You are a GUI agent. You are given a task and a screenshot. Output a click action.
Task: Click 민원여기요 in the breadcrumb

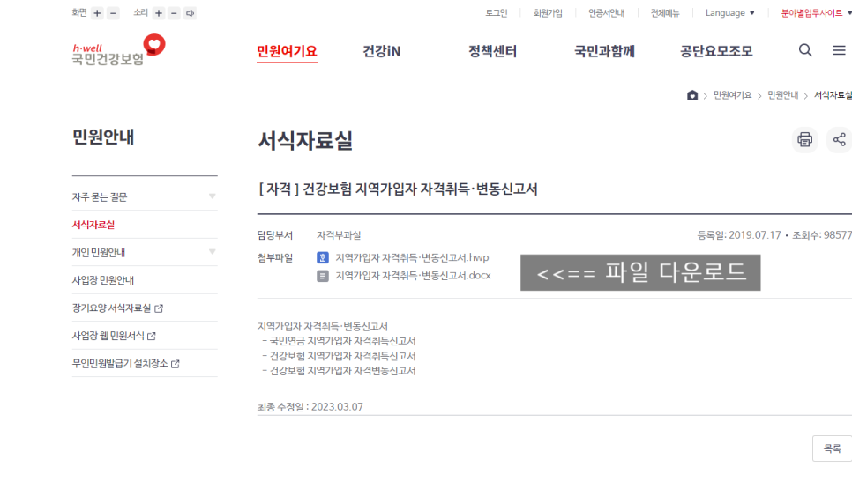coord(732,95)
